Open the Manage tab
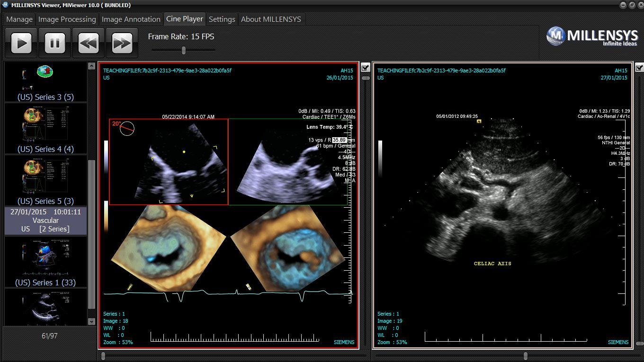 tap(19, 19)
